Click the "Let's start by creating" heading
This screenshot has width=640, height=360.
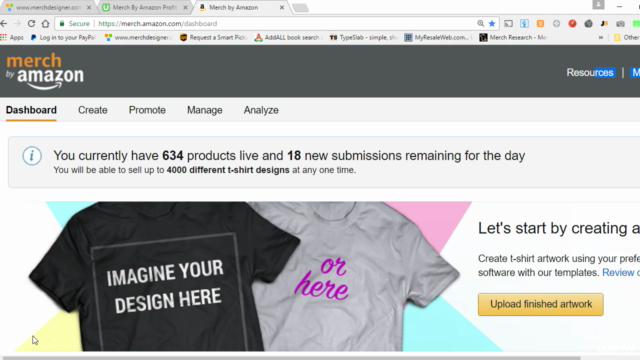(559, 228)
